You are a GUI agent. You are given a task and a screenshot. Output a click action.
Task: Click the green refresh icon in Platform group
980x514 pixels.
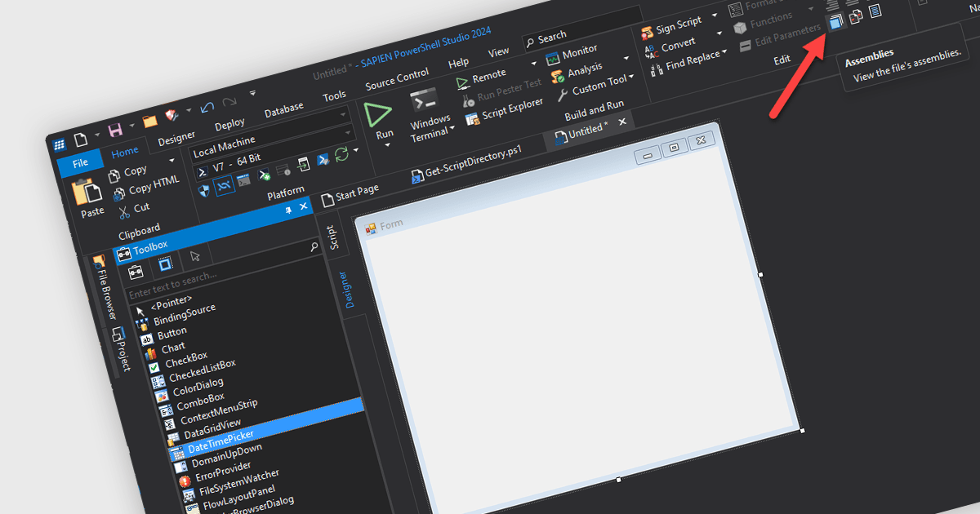[x=341, y=153]
